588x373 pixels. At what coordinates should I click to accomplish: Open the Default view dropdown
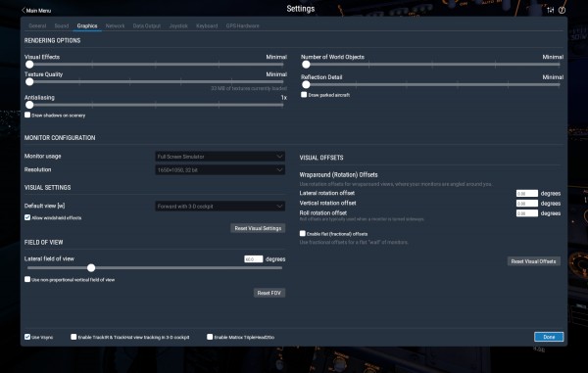220,206
